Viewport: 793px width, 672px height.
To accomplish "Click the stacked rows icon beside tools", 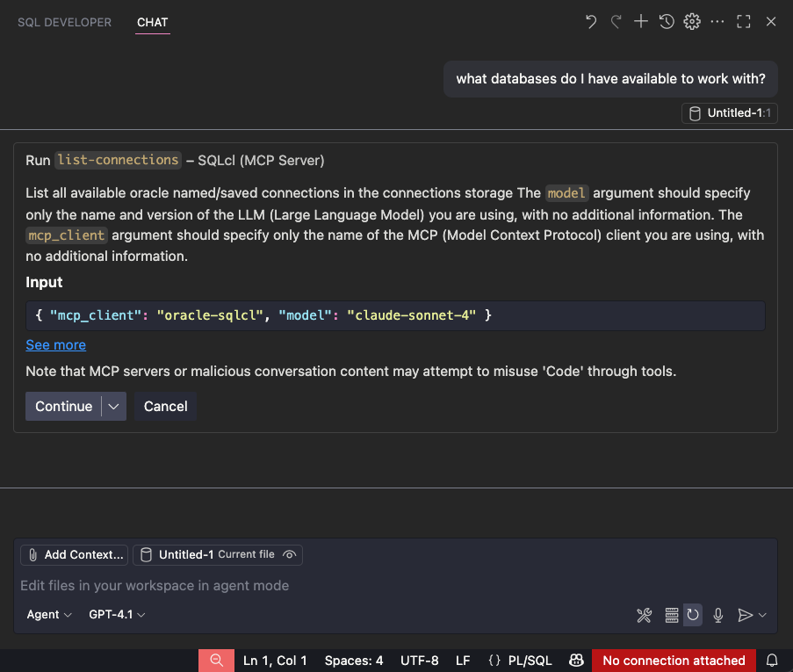I will [x=672, y=615].
